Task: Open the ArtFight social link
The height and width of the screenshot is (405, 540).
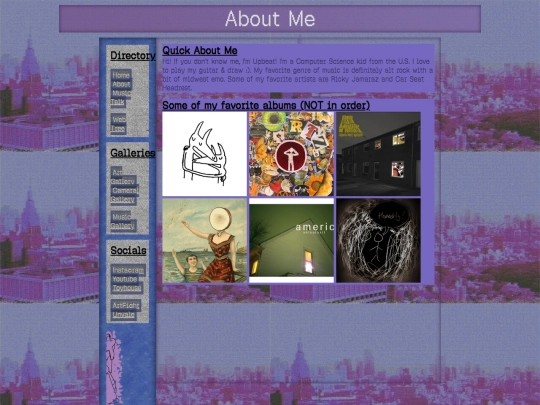Action: [x=126, y=305]
